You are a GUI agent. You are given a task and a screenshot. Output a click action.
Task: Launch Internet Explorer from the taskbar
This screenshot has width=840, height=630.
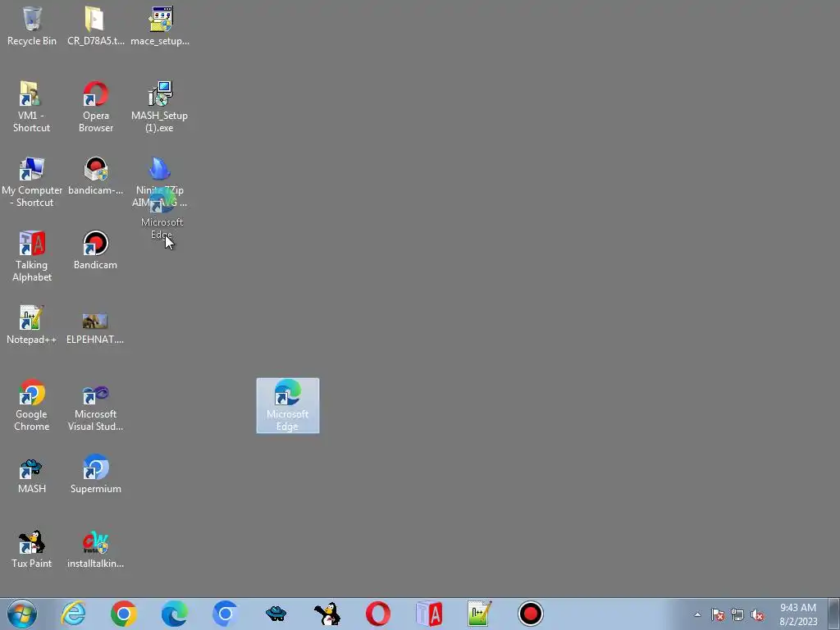[73, 614]
